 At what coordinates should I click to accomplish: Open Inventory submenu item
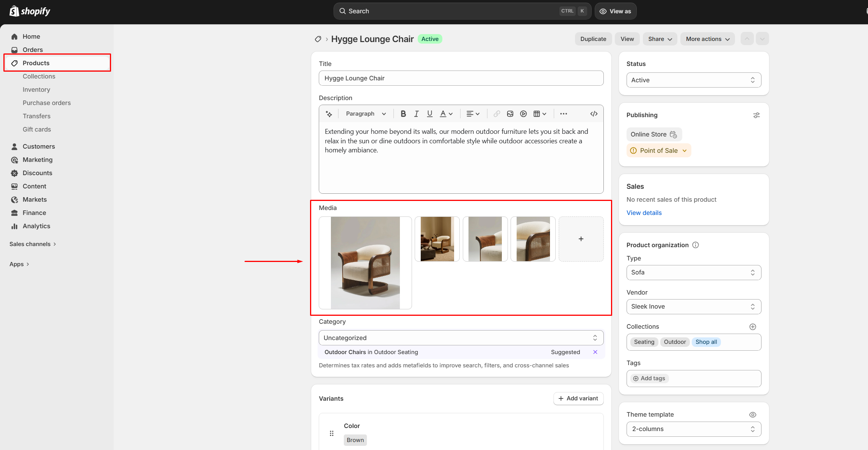pyautogui.click(x=36, y=89)
